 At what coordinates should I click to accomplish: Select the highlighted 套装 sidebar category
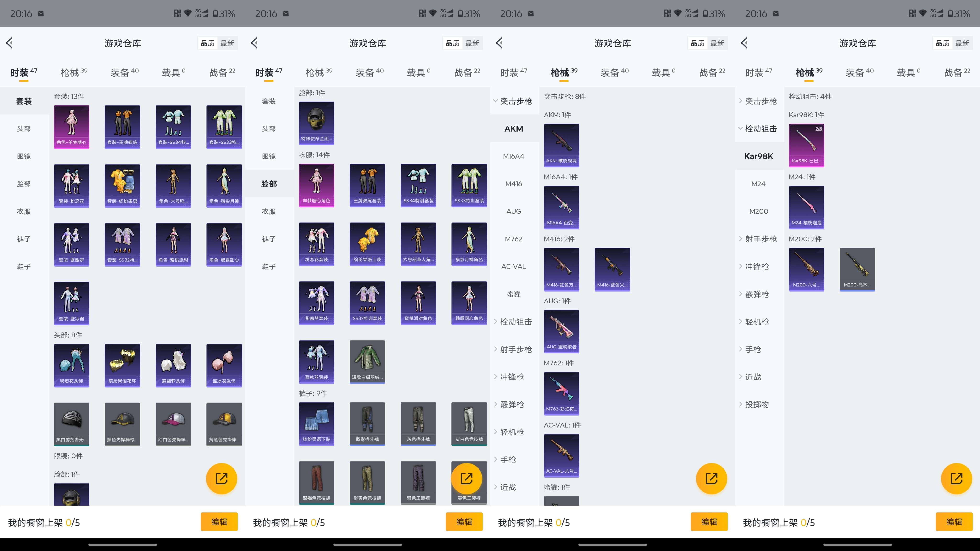24,101
